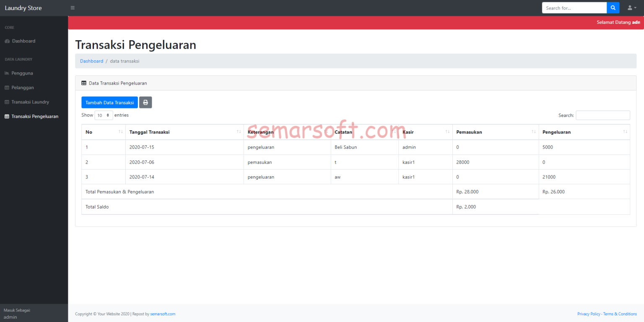Click inside the table Search field
The image size is (644, 322).
click(602, 115)
